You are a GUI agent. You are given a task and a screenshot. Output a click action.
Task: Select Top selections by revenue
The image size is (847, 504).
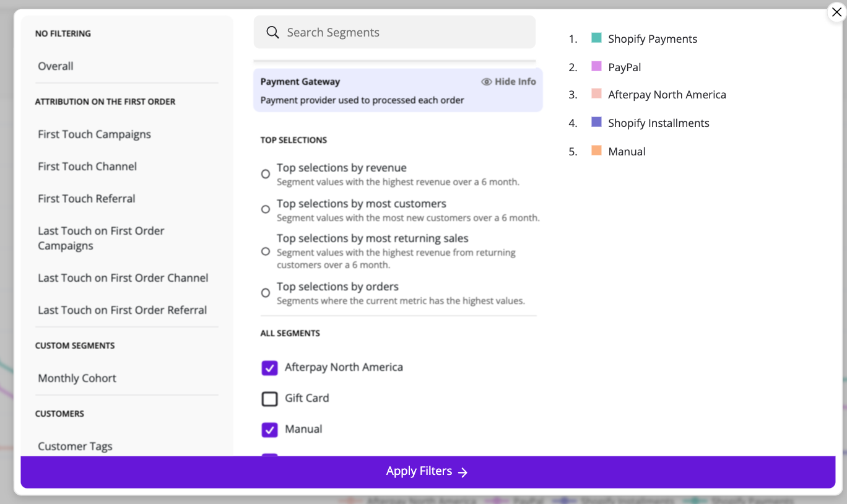point(266,175)
